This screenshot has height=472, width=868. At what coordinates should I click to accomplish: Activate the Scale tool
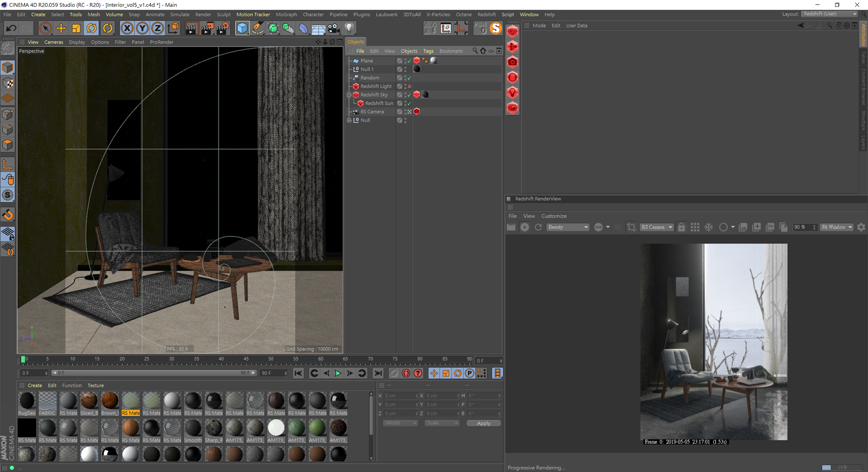(x=76, y=28)
